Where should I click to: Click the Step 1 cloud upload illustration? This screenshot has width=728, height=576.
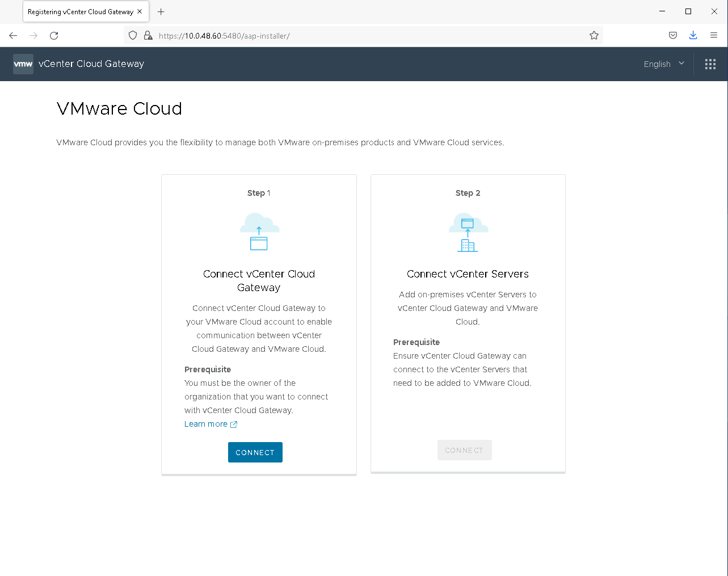(x=259, y=232)
